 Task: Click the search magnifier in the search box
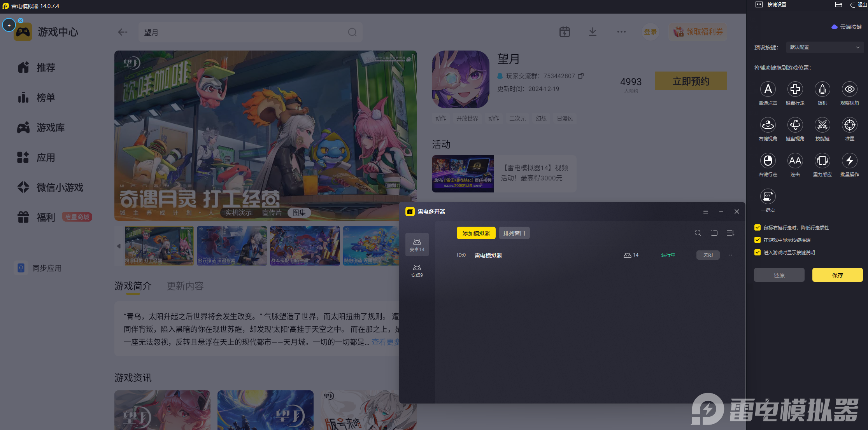[352, 32]
